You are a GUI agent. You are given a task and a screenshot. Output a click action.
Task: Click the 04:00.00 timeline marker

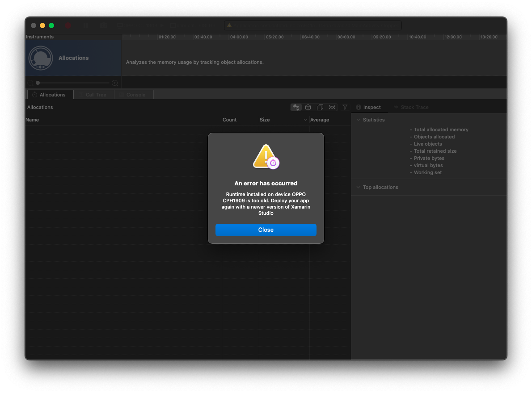239,37
